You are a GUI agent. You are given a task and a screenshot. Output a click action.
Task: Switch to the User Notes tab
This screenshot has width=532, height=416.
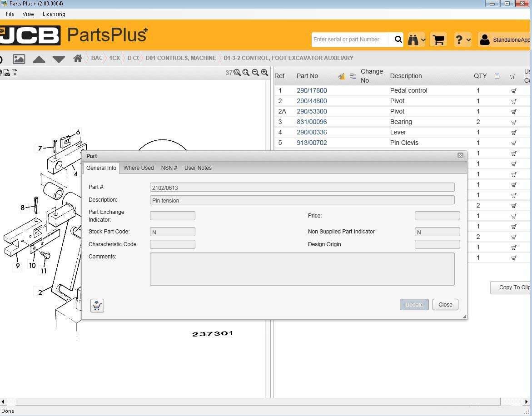click(198, 168)
